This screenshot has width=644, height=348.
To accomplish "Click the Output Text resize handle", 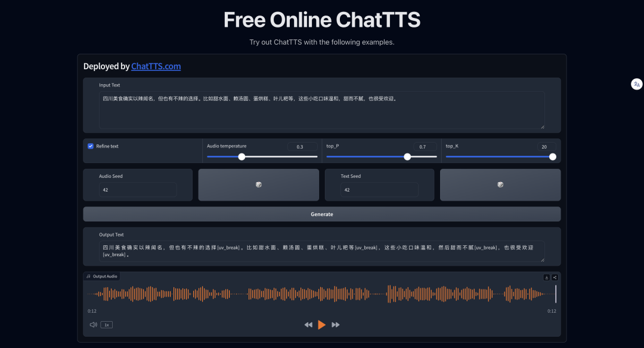I will coord(543,260).
